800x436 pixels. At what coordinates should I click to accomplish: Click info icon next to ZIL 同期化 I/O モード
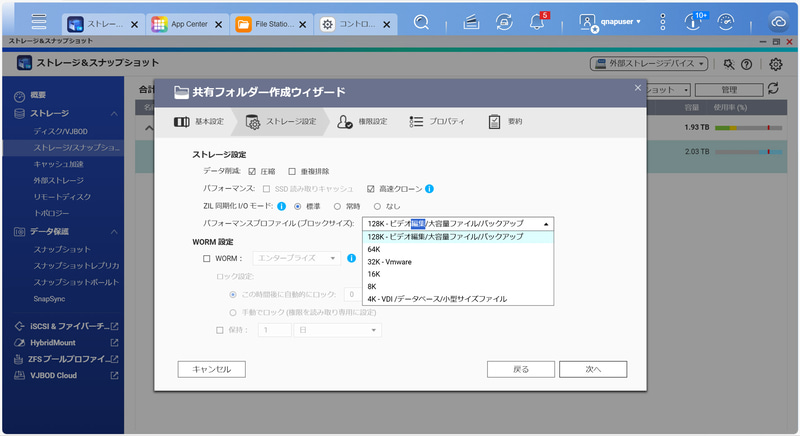click(281, 206)
